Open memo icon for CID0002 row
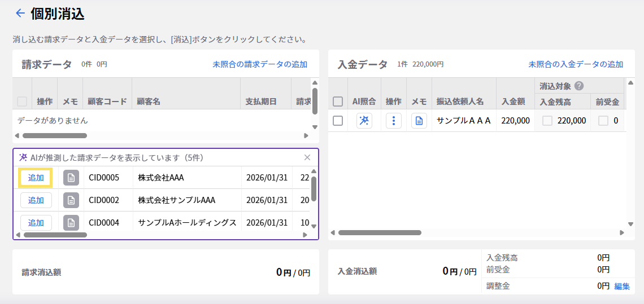Screen dimensions: 644x304 tap(71, 200)
